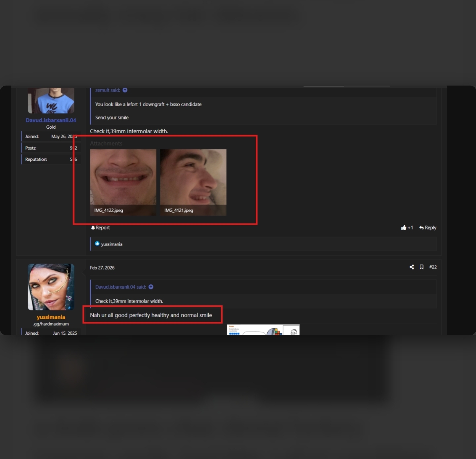This screenshot has width=476, height=459.
Task: Open the Davud.isbarxanli.04 username profile link
Action: tap(51, 120)
